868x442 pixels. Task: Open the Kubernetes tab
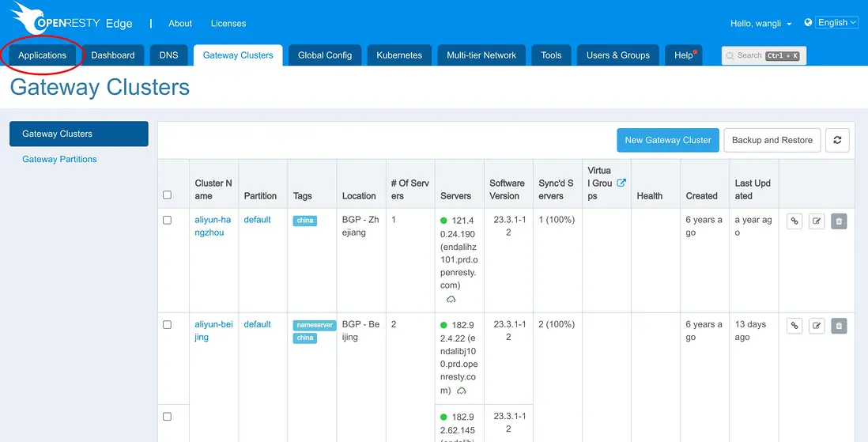tap(399, 55)
